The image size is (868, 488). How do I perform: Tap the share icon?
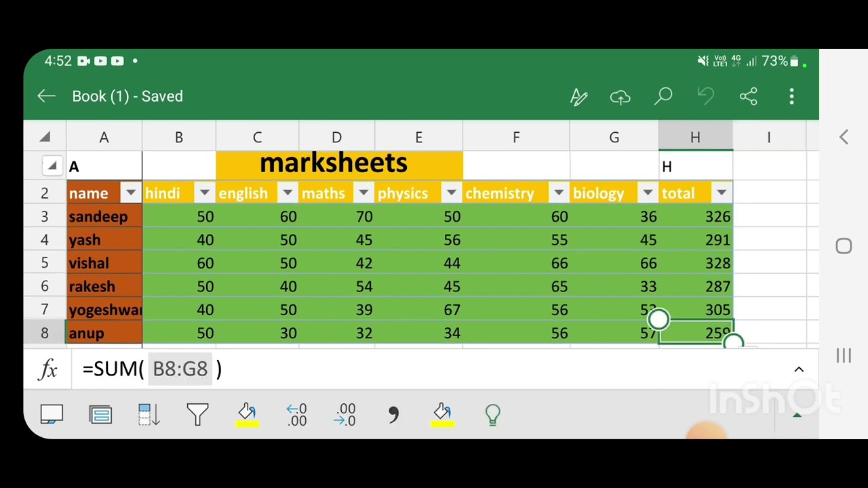pos(749,96)
